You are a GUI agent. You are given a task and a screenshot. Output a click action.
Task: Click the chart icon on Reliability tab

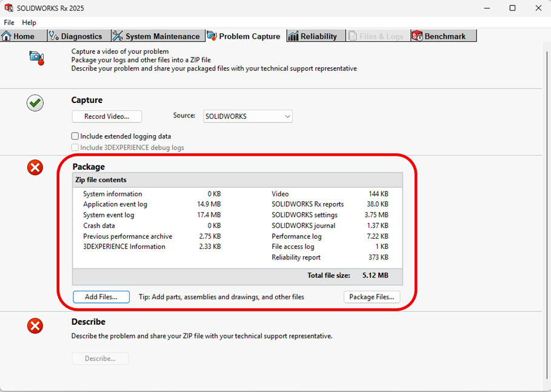point(293,36)
